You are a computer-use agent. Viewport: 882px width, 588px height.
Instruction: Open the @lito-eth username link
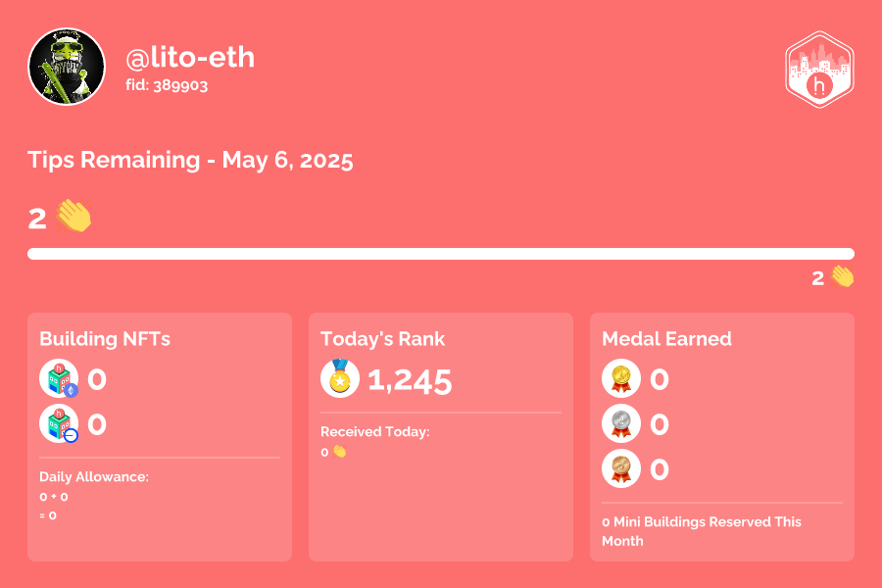[190, 58]
